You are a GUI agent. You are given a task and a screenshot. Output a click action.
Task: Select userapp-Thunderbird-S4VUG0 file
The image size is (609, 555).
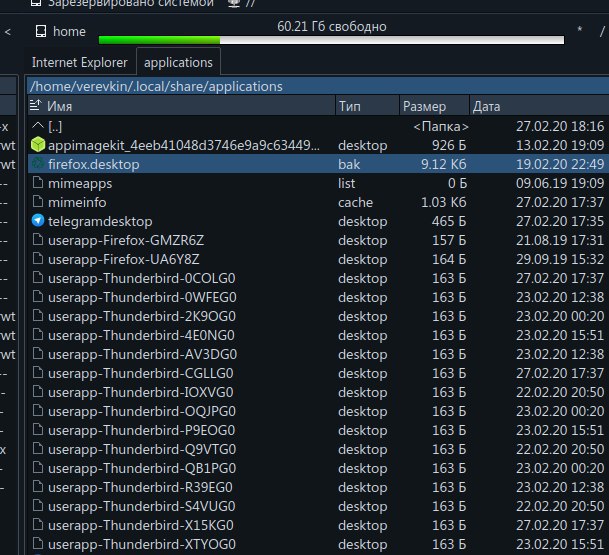click(318, 506)
